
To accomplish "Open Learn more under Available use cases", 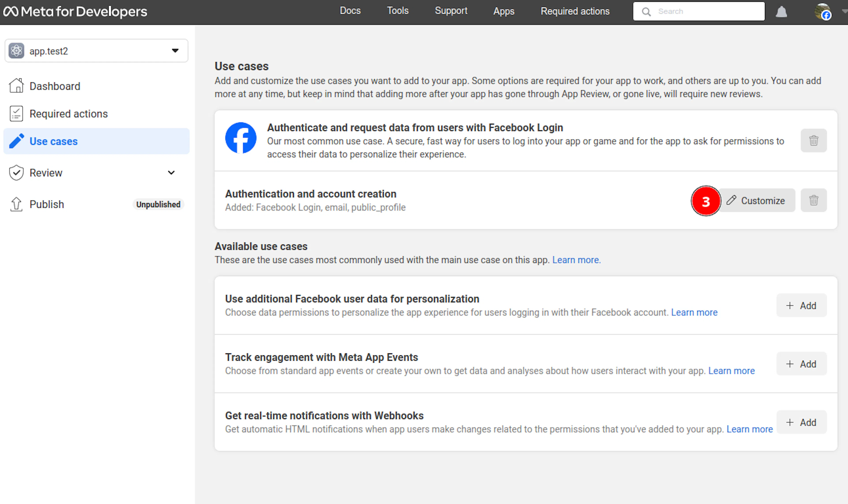I will pos(576,260).
